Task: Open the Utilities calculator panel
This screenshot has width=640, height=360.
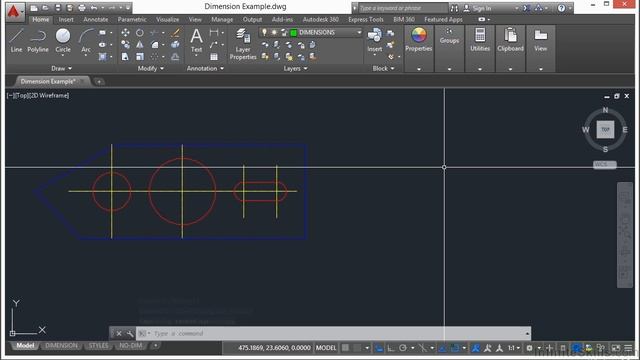Action: click(x=480, y=40)
